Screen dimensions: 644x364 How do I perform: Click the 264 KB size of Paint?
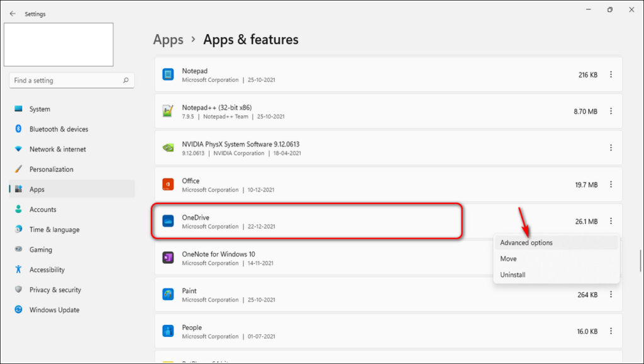coord(587,295)
